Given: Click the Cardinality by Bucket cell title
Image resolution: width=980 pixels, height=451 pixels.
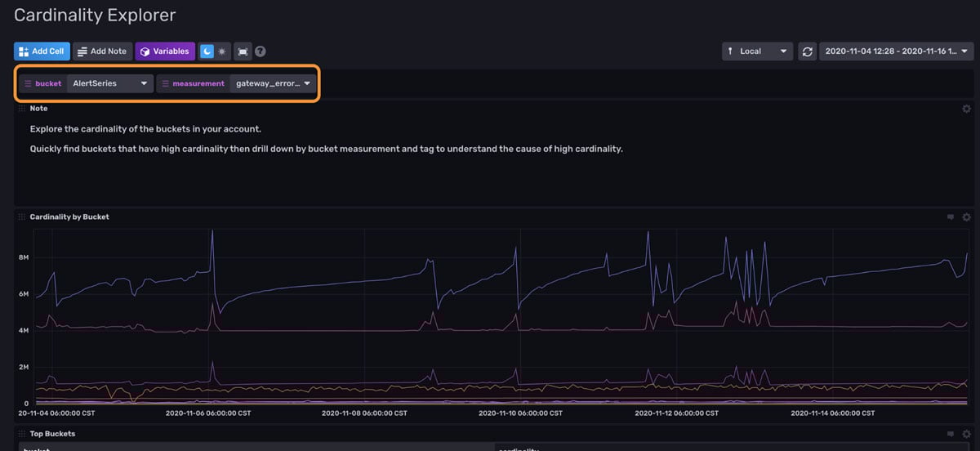Looking at the screenshot, I should point(69,217).
